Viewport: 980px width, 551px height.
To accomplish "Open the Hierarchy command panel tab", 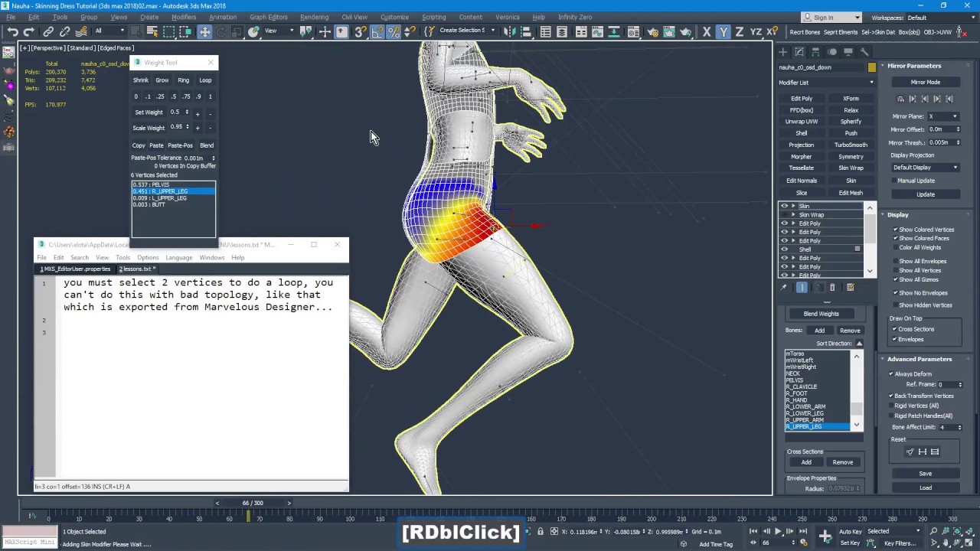I will tap(815, 52).
